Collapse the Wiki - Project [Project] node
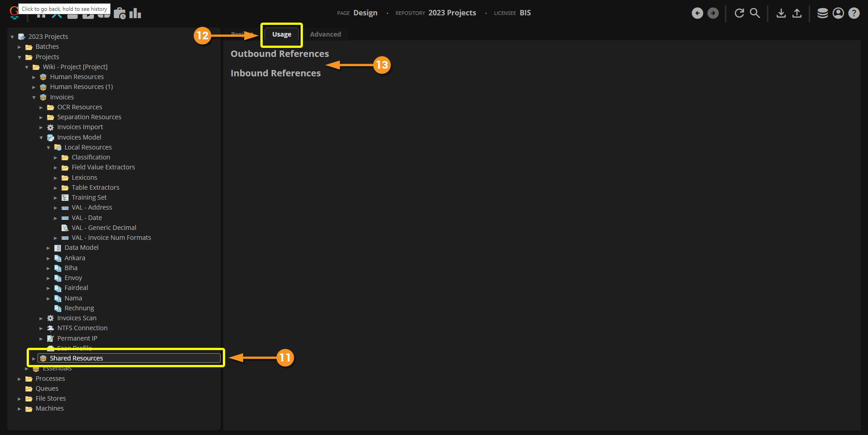868x435 pixels. point(27,67)
